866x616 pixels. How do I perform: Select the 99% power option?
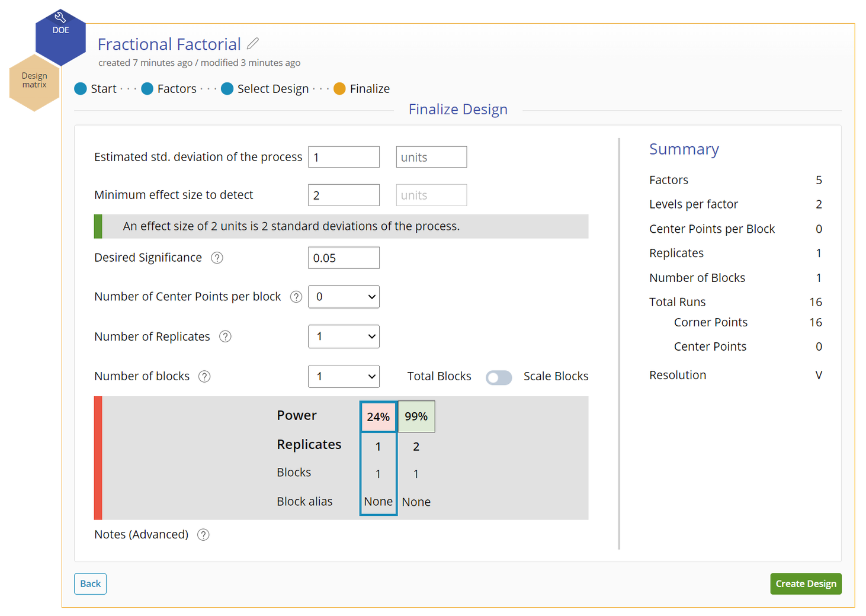(416, 416)
